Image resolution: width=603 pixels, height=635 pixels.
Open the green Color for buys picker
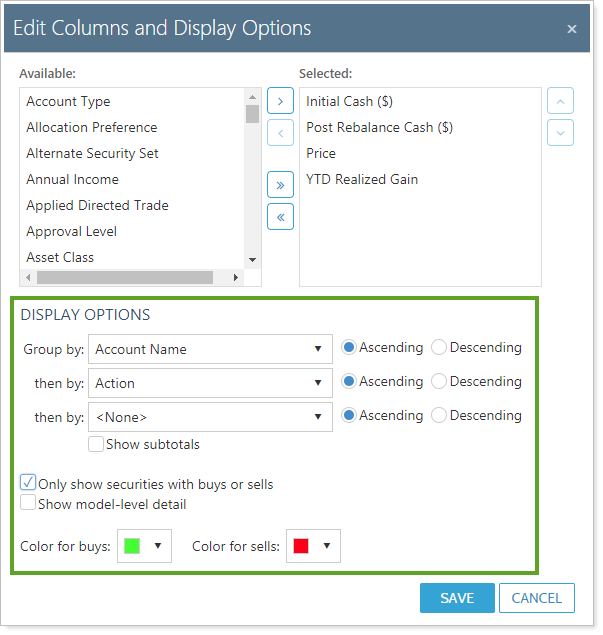point(144,546)
